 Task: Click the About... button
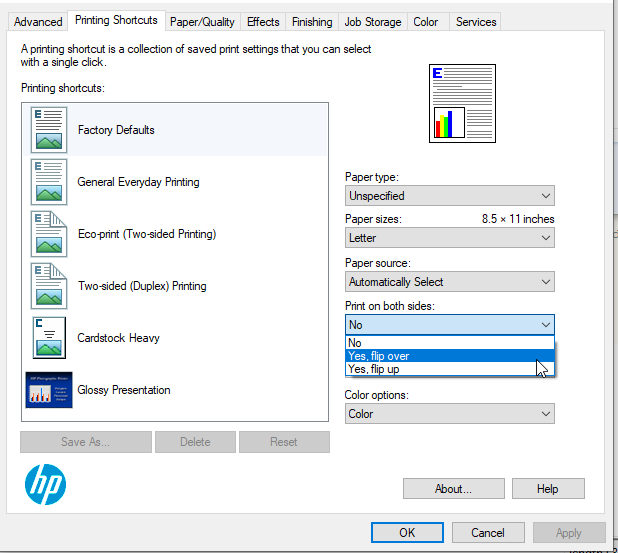point(453,489)
